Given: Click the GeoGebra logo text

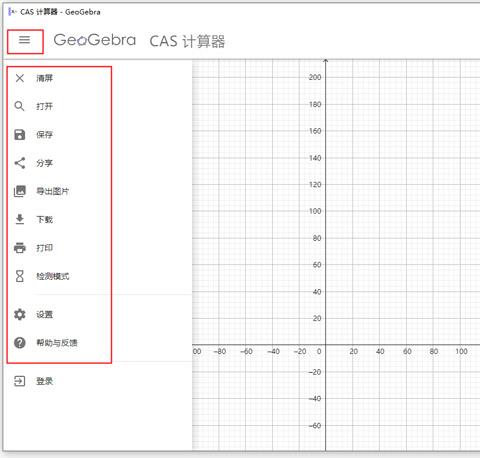Looking at the screenshot, I should point(95,40).
